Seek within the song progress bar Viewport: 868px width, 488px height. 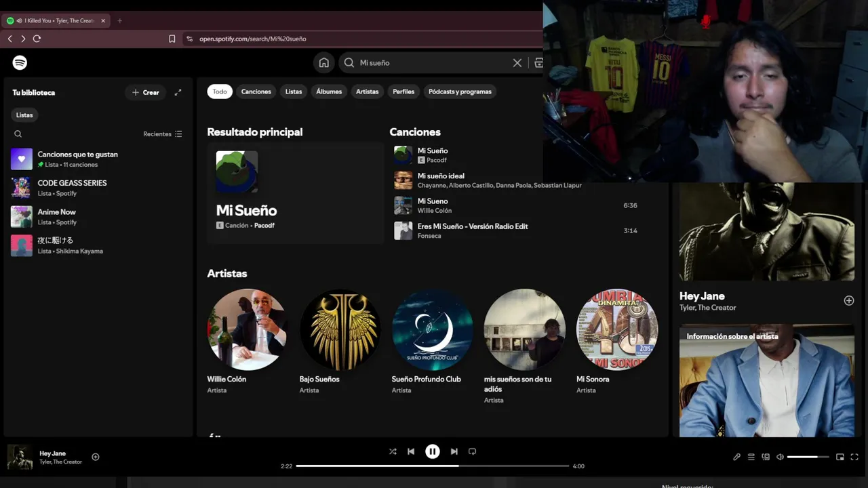433,466
